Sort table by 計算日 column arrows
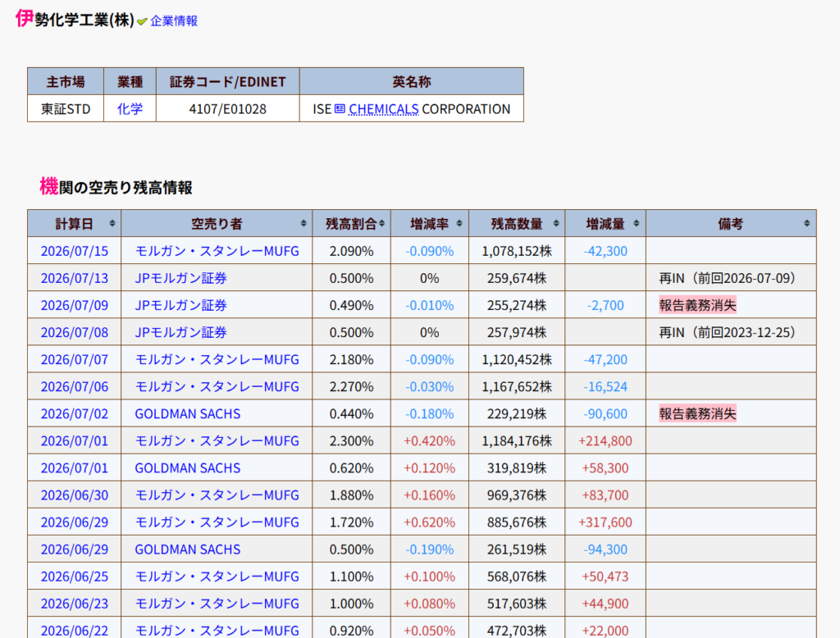 (x=112, y=223)
